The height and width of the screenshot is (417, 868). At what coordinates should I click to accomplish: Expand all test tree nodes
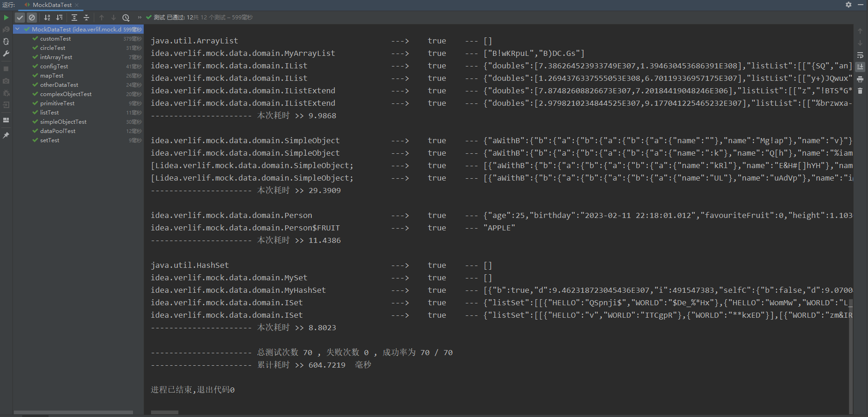click(74, 18)
